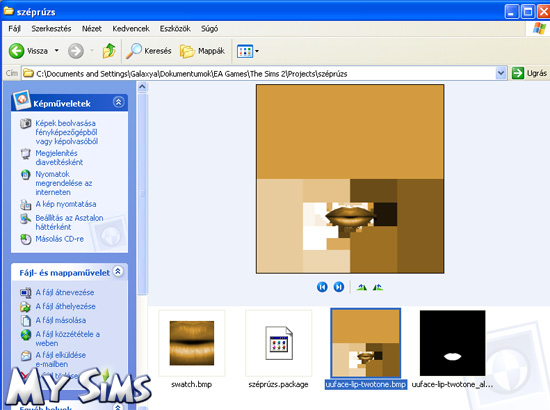550x410 pixels.
Task: Go back with the Vissza button
Action: [x=28, y=51]
